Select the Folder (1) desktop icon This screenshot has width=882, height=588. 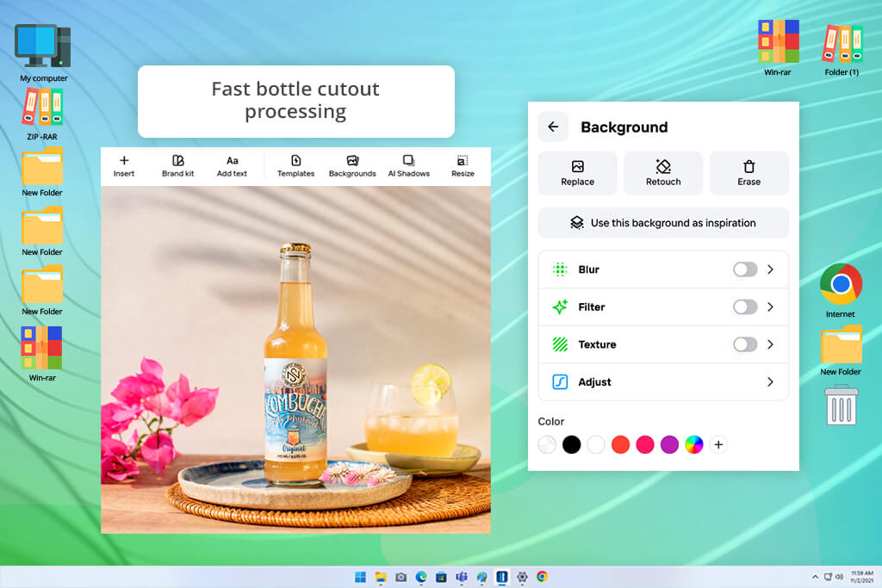click(842, 49)
